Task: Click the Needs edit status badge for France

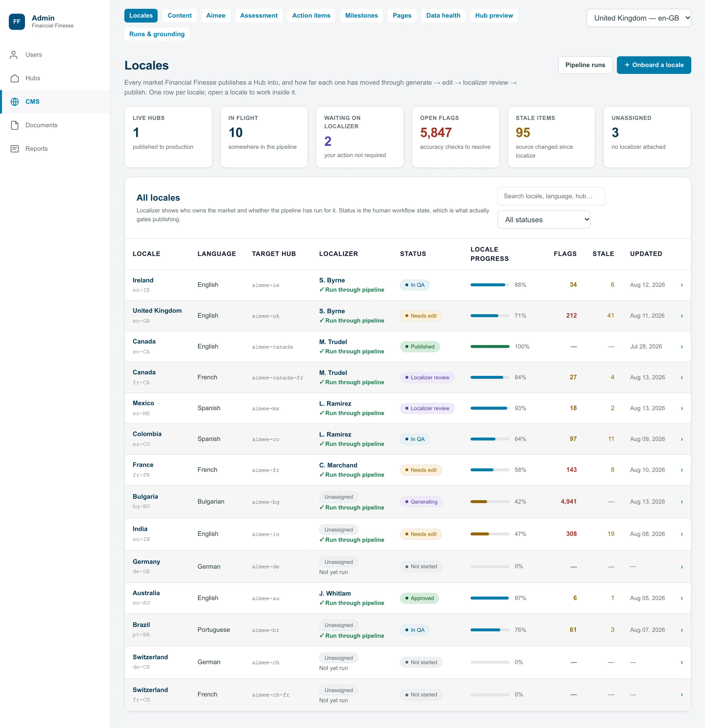Action: click(x=420, y=470)
